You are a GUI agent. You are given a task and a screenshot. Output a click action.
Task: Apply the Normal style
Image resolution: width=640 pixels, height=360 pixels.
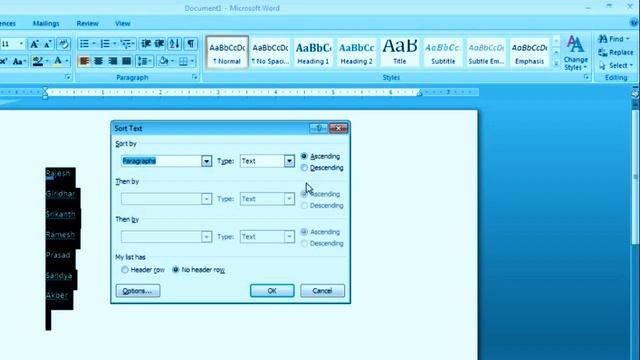click(x=227, y=53)
